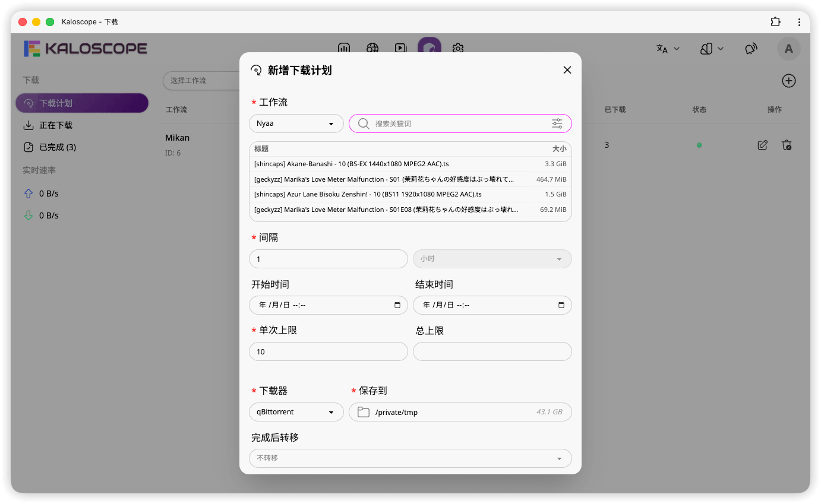The image size is (821, 504).
Task: Open calendar picker for 开始时间
Action: (397, 305)
